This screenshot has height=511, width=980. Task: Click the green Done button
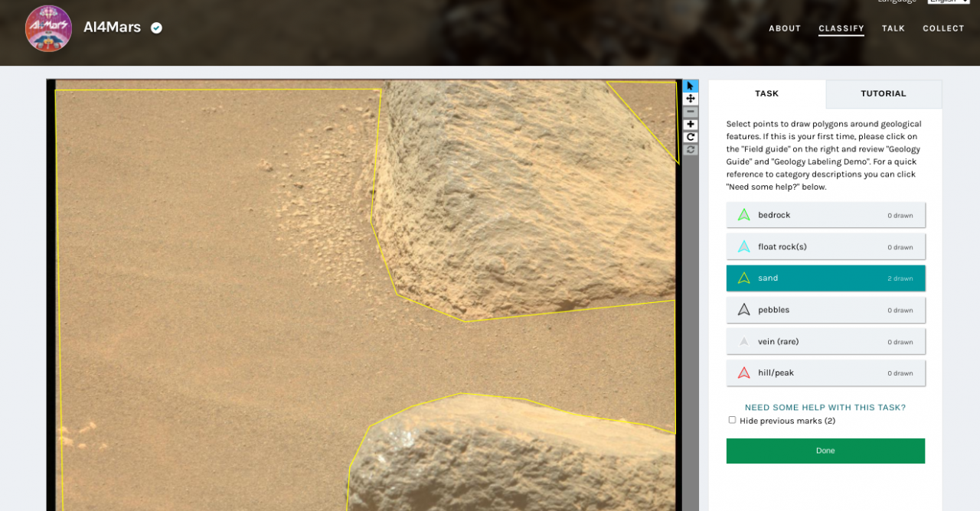[x=825, y=451]
